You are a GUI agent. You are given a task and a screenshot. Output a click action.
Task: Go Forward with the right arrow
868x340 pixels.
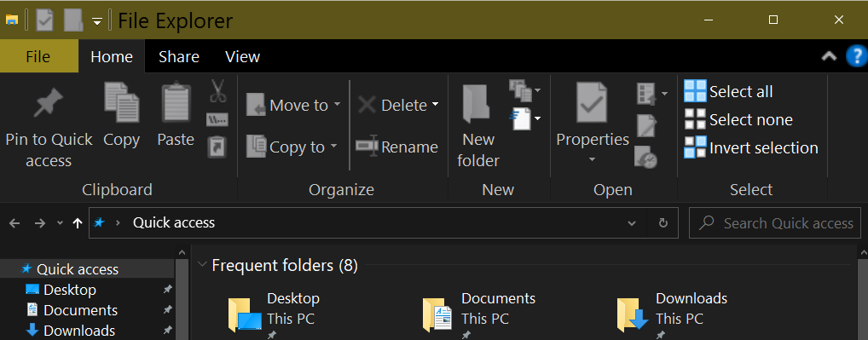coord(40,223)
